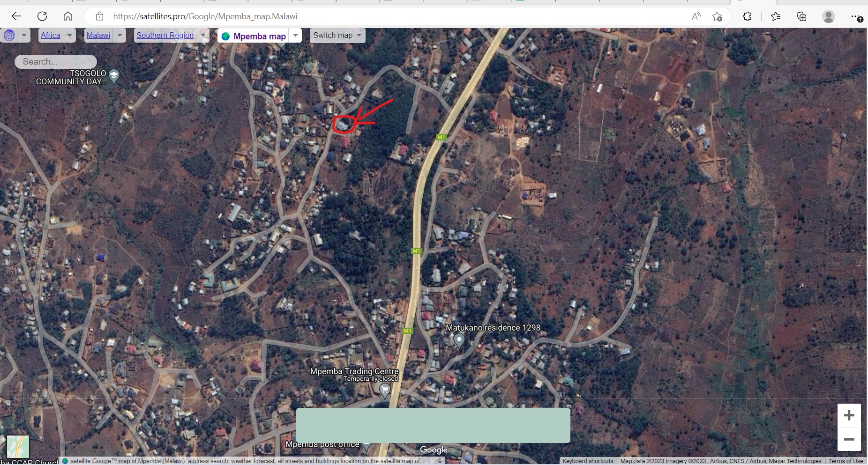Screen dimensions: 868x465
Task: Expand the Africa dropdown arrow
Action: (69, 35)
